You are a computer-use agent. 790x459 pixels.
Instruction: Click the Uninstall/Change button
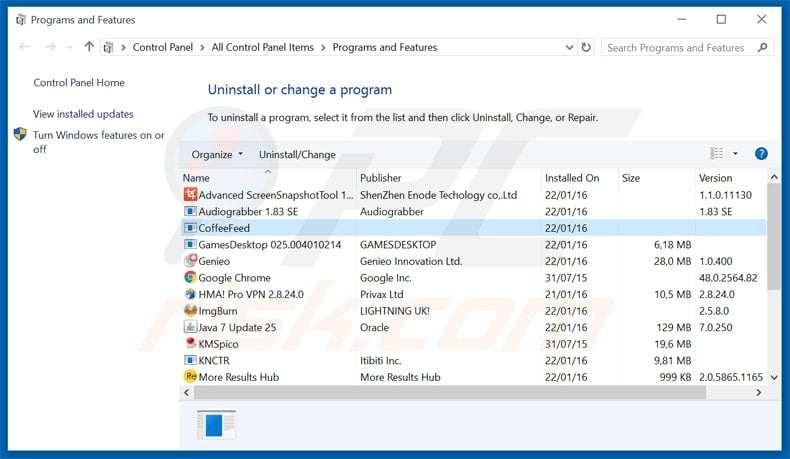pyautogui.click(x=297, y=155)
